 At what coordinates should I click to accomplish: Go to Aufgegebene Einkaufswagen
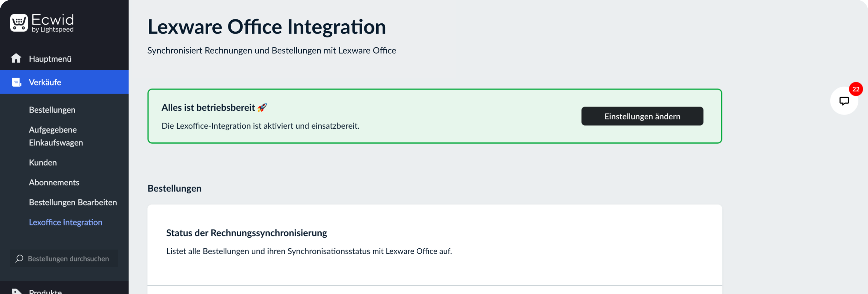coord(56,136)
